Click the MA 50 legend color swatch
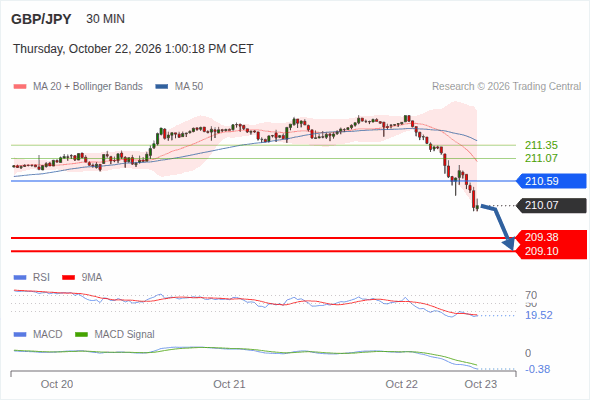This screenshot has height=400, width=590. (x=162, y=87)
